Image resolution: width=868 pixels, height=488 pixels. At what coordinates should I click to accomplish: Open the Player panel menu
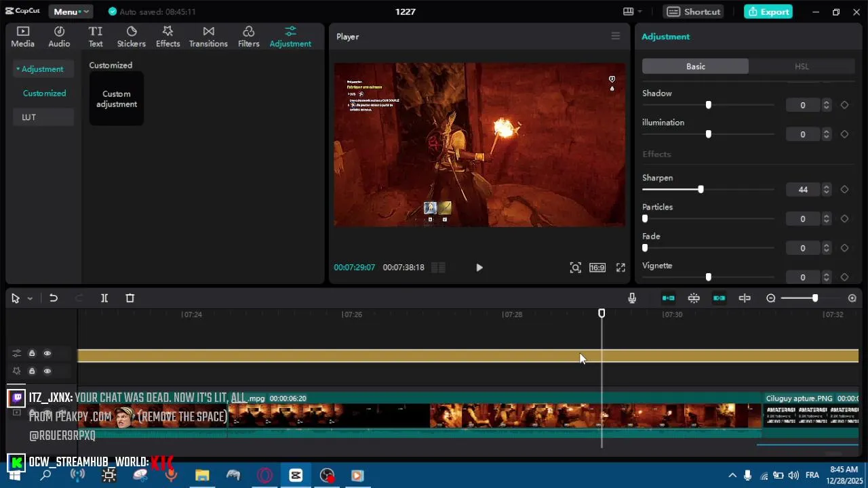coord(616,36)
